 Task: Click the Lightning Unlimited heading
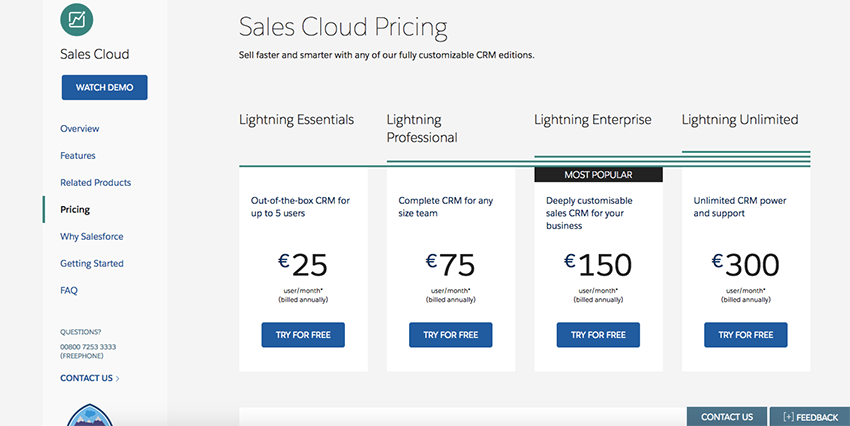[740, 120]
